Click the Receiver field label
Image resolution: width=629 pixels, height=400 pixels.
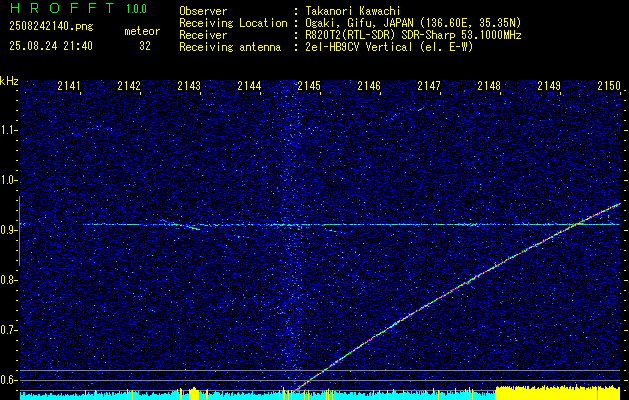coord(203,35)
